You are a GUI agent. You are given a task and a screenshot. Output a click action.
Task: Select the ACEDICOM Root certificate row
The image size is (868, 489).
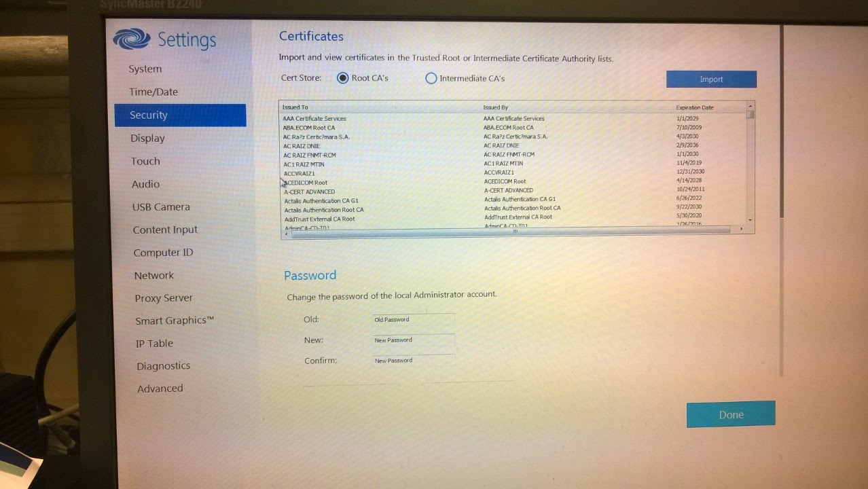[x=513, y=182]
